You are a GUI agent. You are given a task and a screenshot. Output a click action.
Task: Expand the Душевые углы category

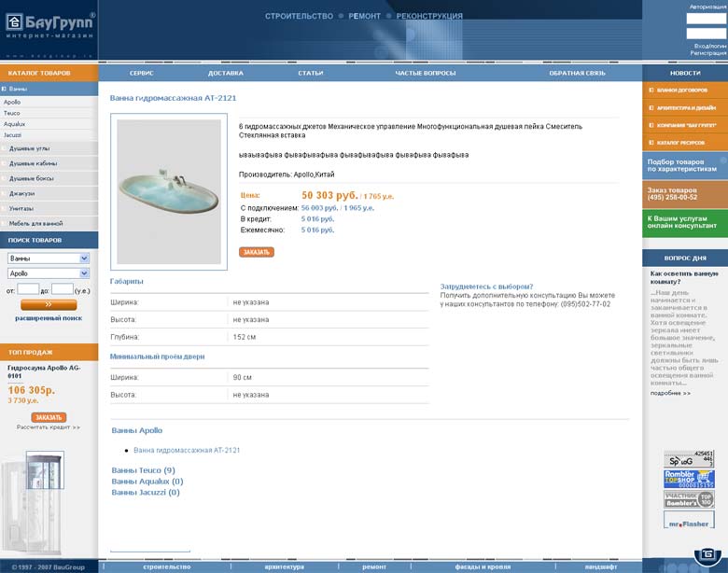pyautogui.click(x=4, y=148)
